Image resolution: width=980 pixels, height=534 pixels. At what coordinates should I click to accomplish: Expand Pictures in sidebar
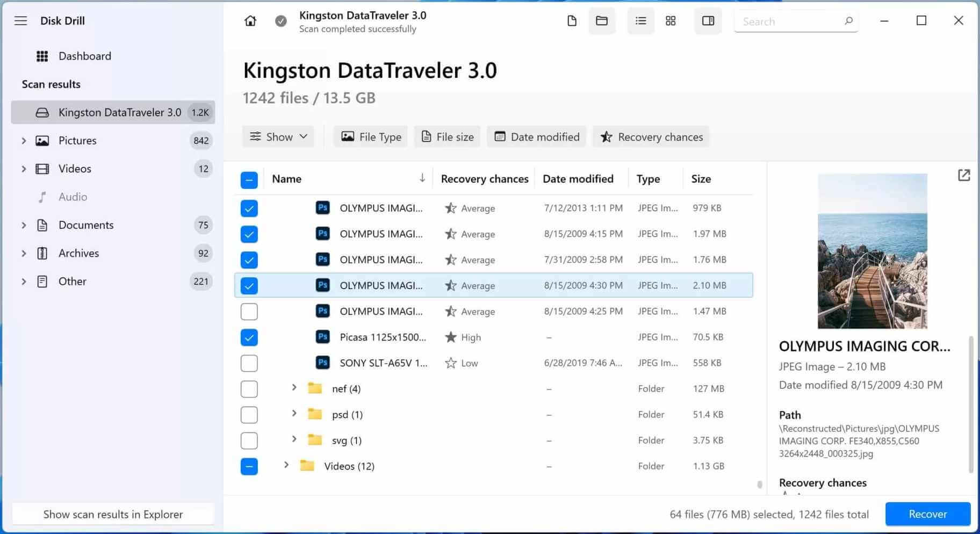24,141
